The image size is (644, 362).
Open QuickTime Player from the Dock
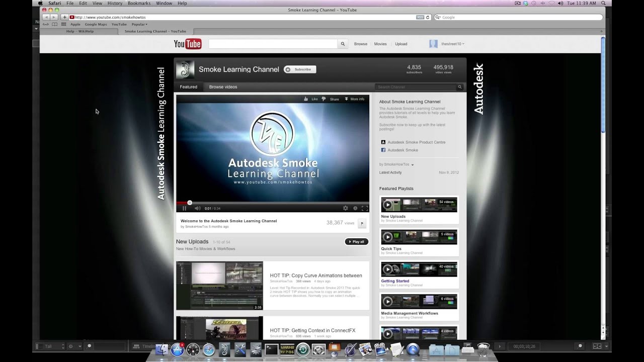[x=414, y=349]
